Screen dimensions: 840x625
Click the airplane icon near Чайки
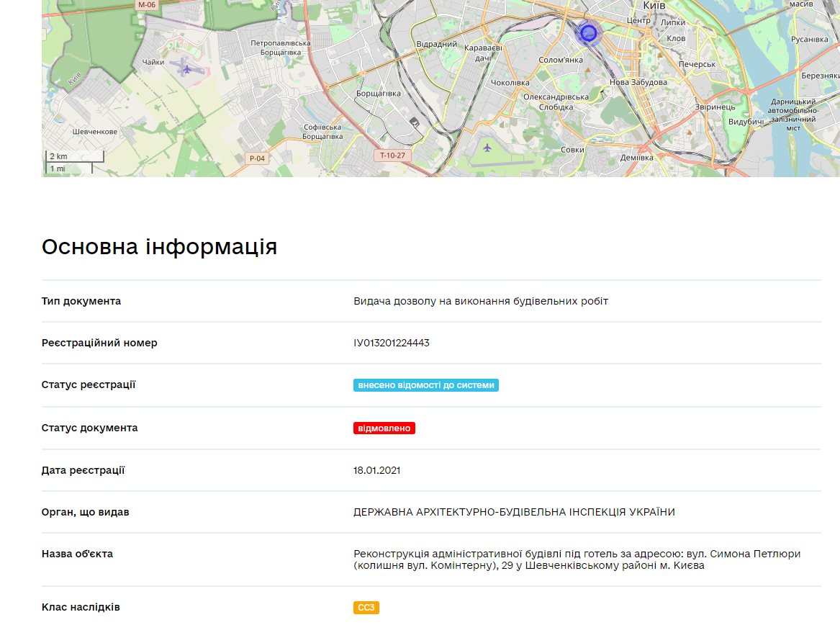[187, 69]
